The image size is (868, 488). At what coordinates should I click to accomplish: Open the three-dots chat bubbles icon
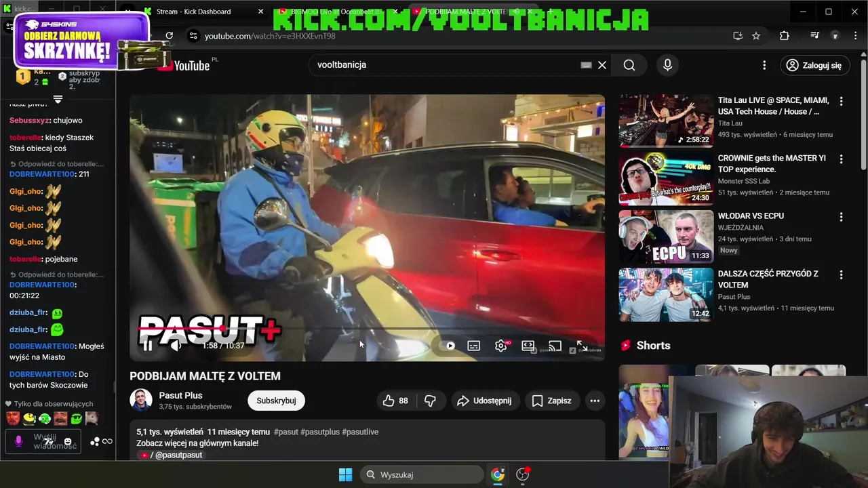click(x=95, y=441)
